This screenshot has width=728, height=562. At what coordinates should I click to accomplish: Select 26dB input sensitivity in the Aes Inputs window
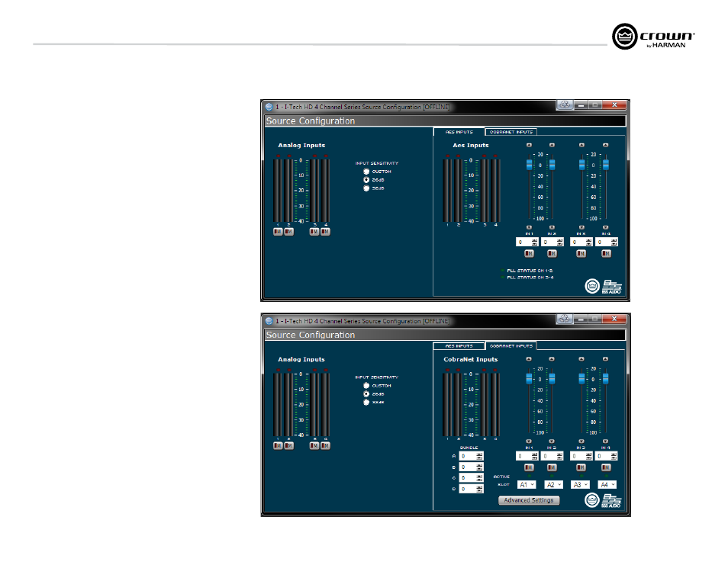(366, 180)
